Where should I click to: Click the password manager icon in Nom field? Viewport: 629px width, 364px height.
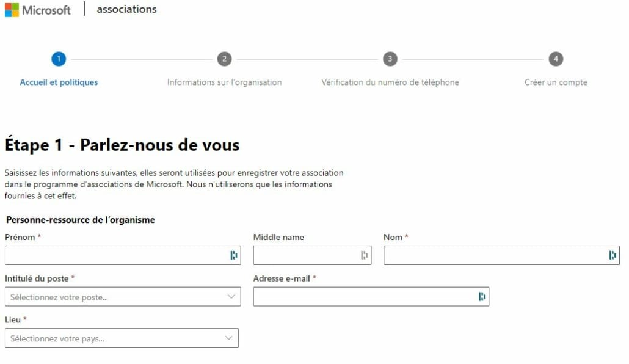coord(613,255)
